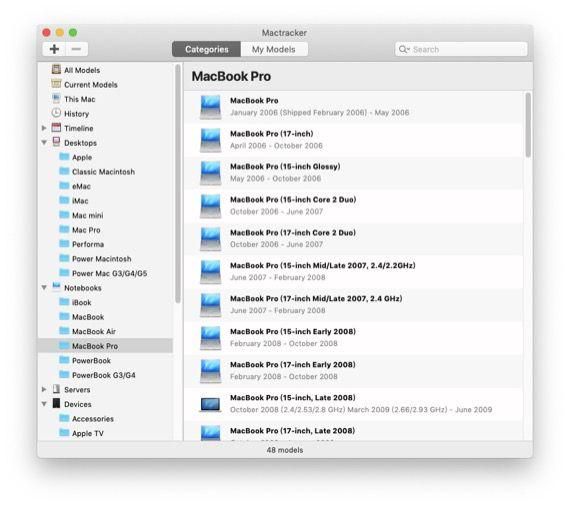Select MacBook Pro (17-inch Early 2008) row

(x=353, y=371)
